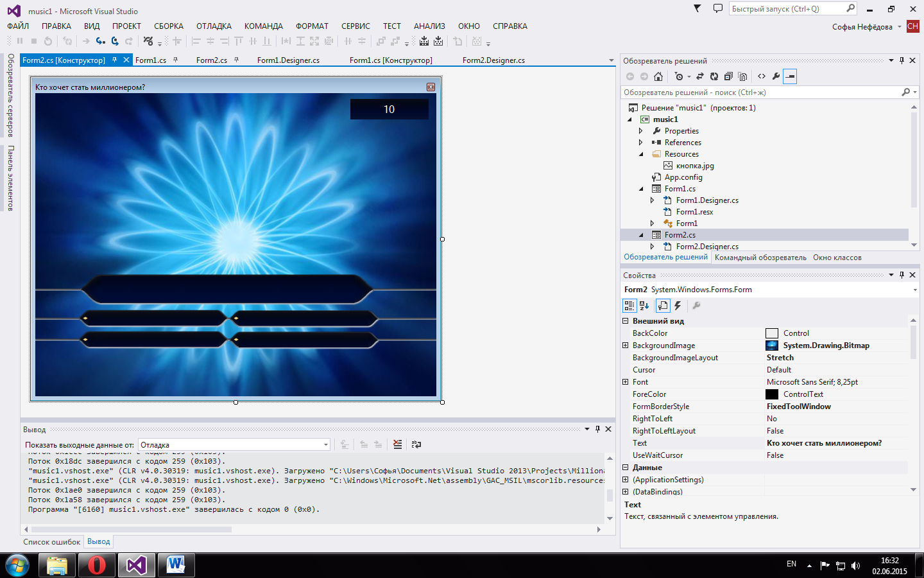Click the Text property value field
The image size is (924, 578).
pyautogui.click(x=836, y=443)
